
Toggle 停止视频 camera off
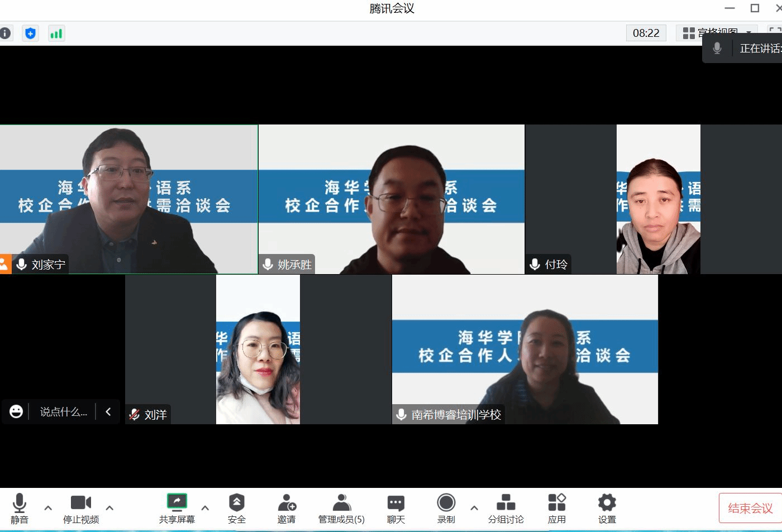click(x=81, y=508)
